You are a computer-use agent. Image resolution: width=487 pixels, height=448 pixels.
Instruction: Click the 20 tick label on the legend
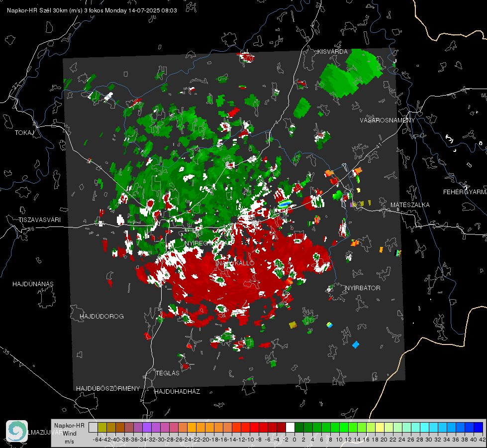(x=384, y=440)
